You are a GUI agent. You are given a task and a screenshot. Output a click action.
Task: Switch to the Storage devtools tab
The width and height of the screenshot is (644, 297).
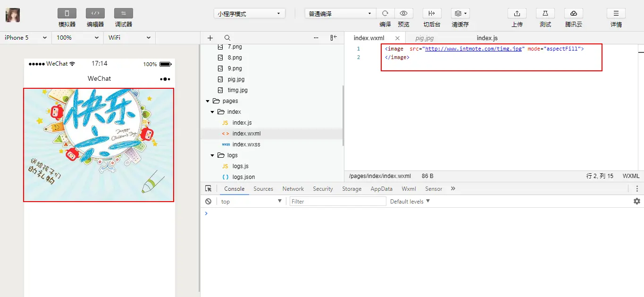point(351,189)
